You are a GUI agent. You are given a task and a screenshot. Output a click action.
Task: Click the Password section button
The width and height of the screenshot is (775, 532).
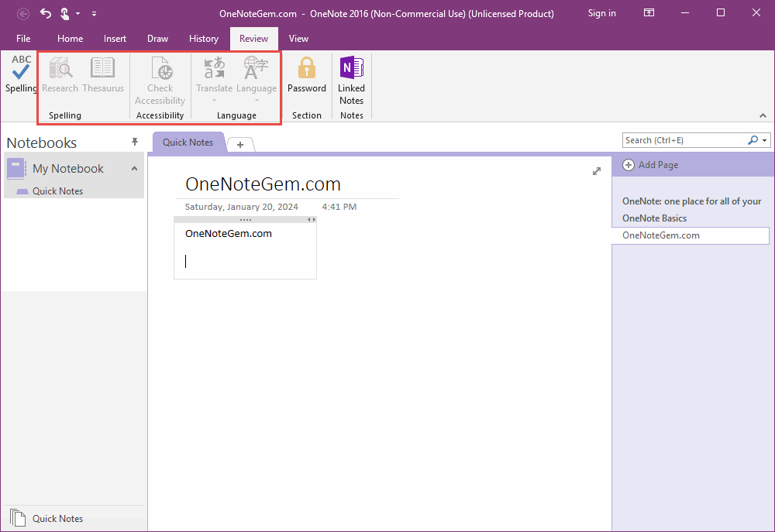click(306, 74)
